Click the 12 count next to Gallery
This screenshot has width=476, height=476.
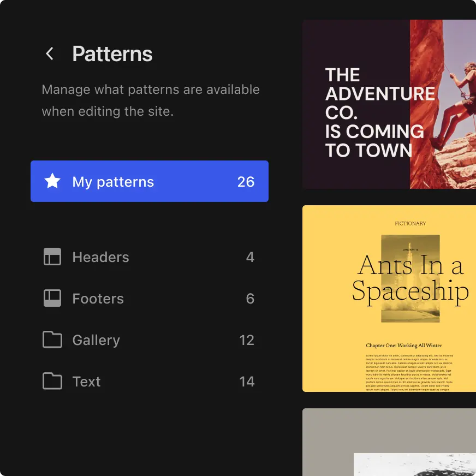(x=247, y=340)
